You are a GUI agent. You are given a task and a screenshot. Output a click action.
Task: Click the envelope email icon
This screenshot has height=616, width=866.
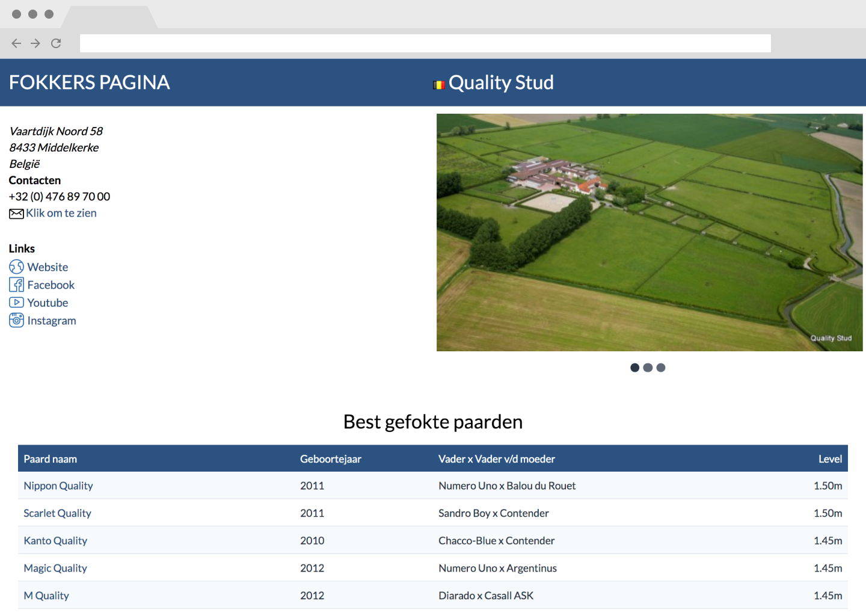pyautogui.click(x=16, y=214)
